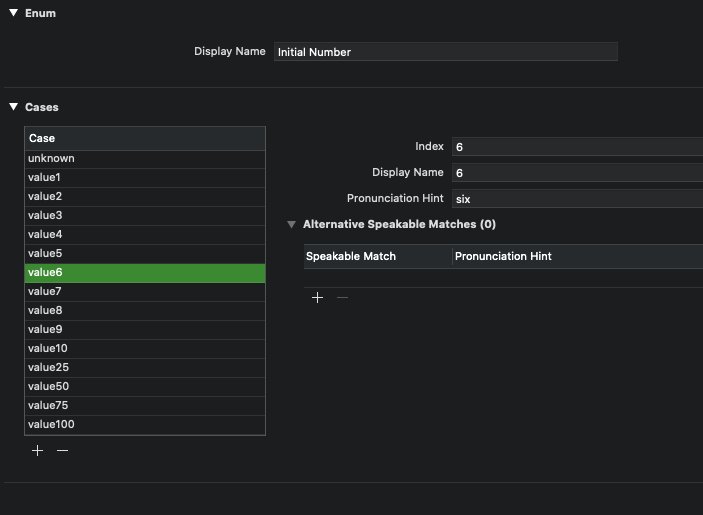
Task: Select the value1 case row
Action: click(x=145, y=178)
